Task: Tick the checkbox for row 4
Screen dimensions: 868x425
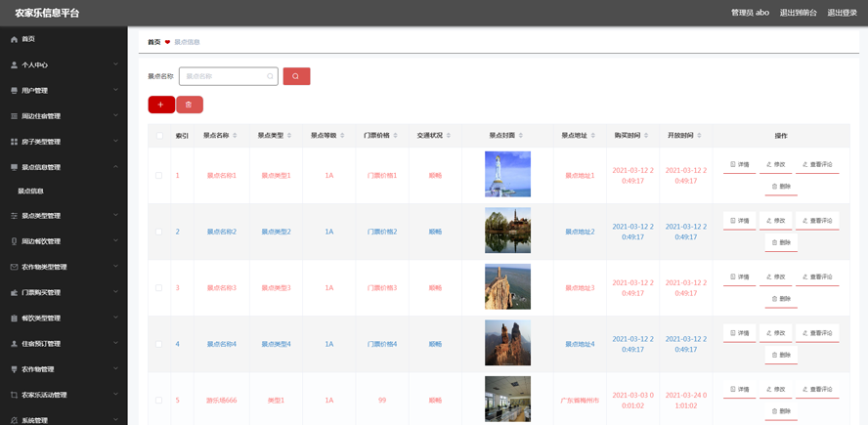Action: coord(159,344)
